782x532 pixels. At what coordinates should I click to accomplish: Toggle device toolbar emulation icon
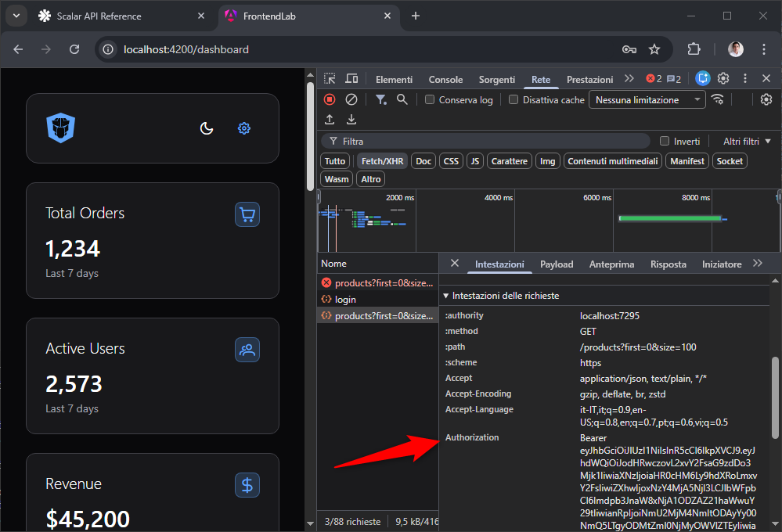tap(351, 79)
